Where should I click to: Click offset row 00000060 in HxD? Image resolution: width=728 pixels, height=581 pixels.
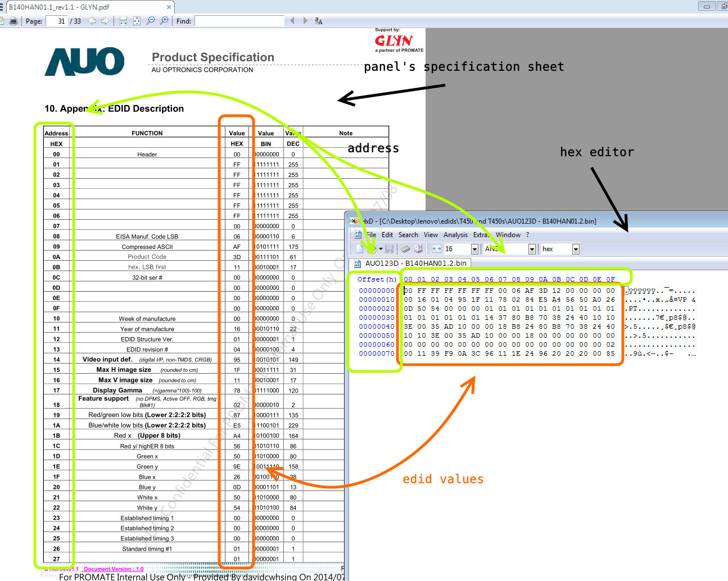tap(377, 344)
